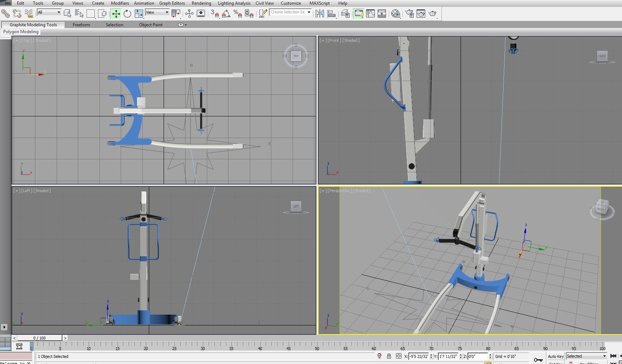This screenshot has height=364, width=622.
Task: Open the View reference coordinate system dropdown
Action: pos(157,12)
